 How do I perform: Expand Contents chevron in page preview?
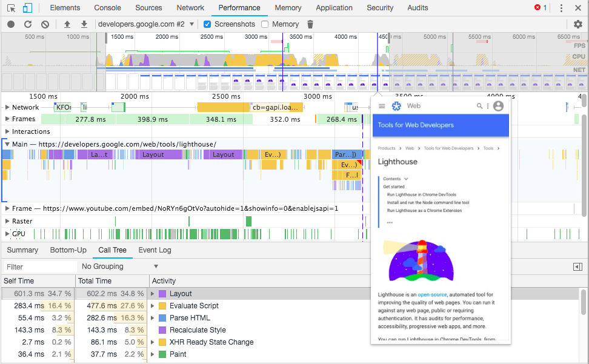coord(406,179)
